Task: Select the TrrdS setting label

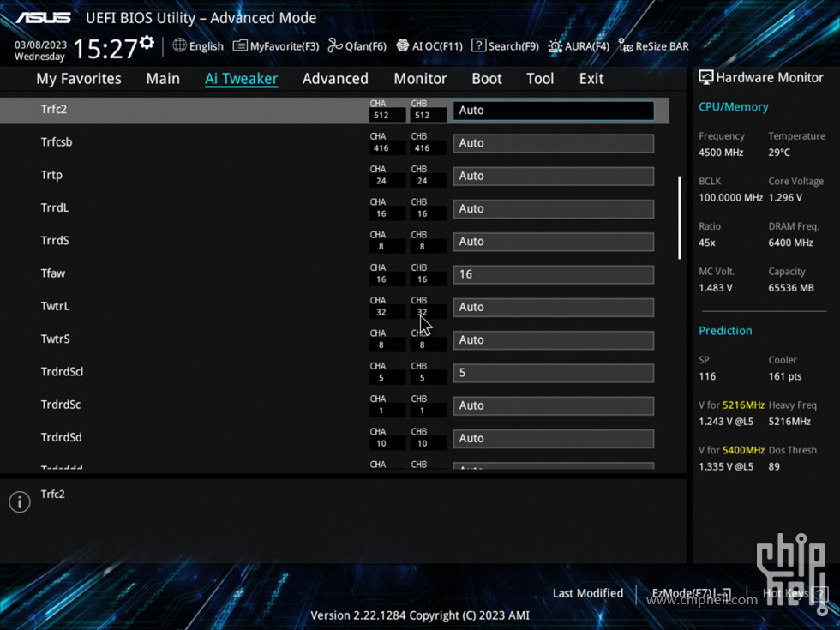Action: [55, 241]
